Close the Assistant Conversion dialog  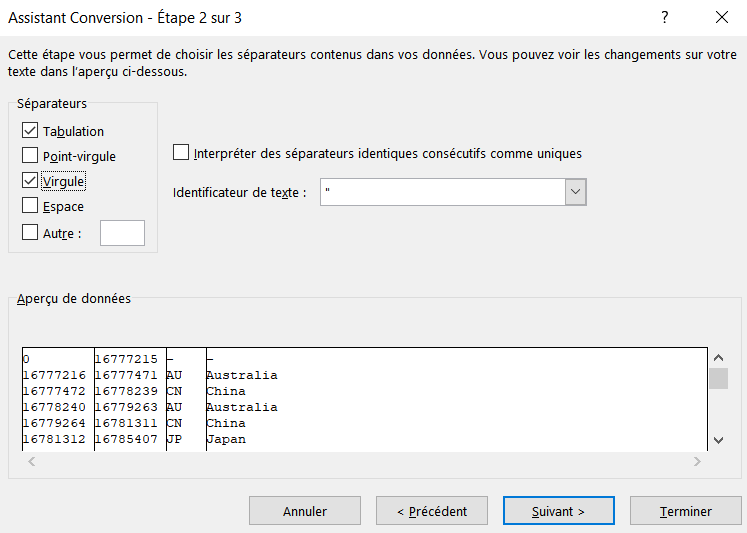pyautogui.click(x=722, y=17)
